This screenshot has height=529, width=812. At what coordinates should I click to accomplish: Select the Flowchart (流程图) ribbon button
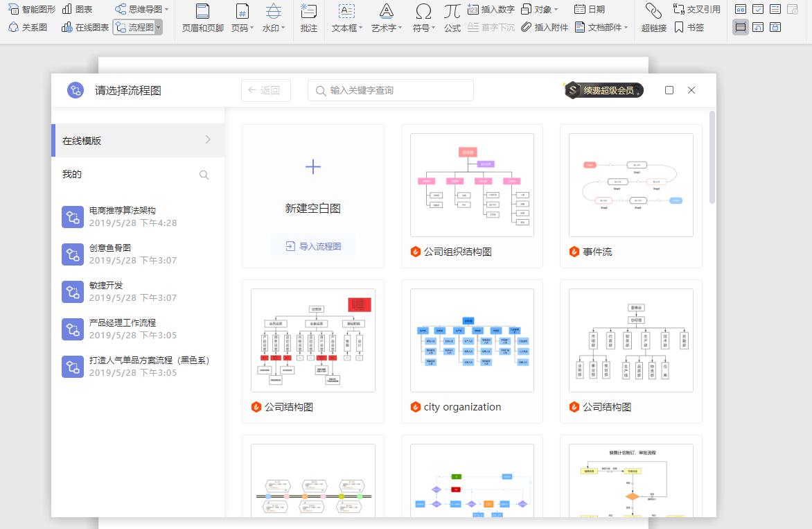point(134,28)
